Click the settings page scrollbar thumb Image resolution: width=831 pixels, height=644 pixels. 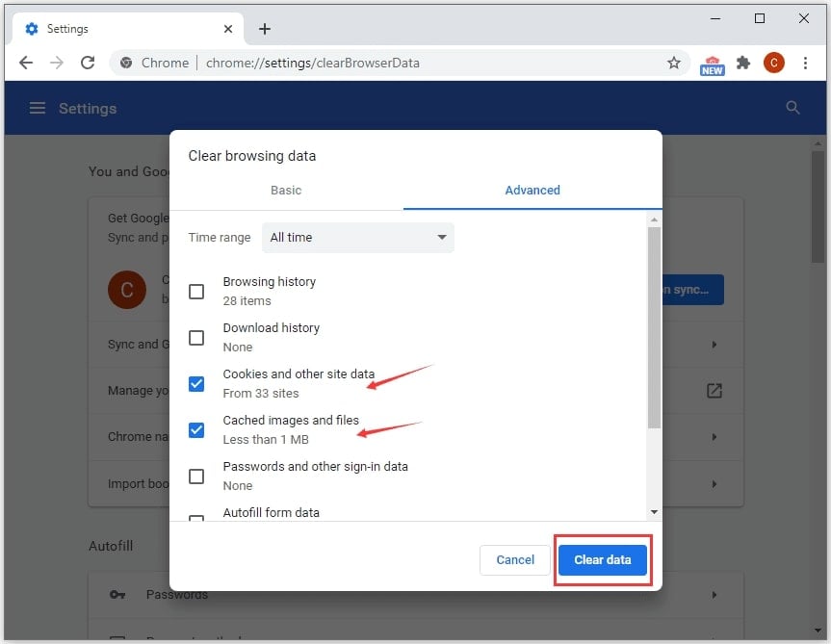point(818,207)
